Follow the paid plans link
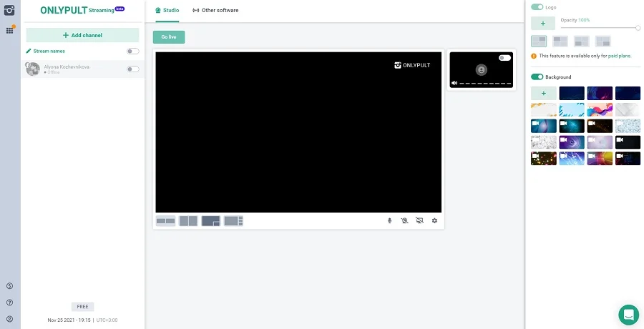644x329 pixels. [x=620, y=56]
